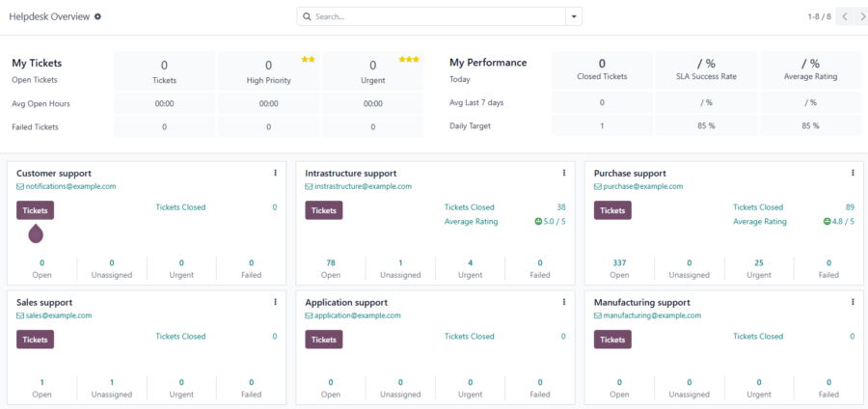Open kebab menu on Customer support card
The height and width of the screenshot is (409, 868).
click(275, 173)
